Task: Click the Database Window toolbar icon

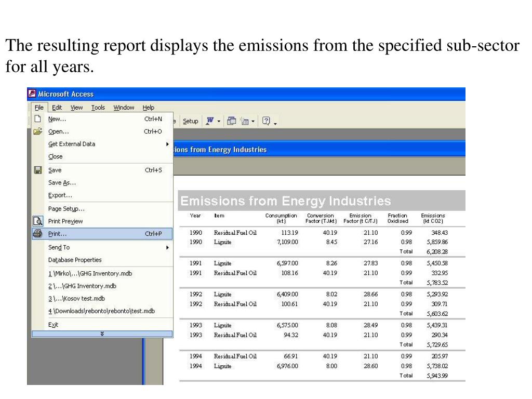Action: [231, 121]
